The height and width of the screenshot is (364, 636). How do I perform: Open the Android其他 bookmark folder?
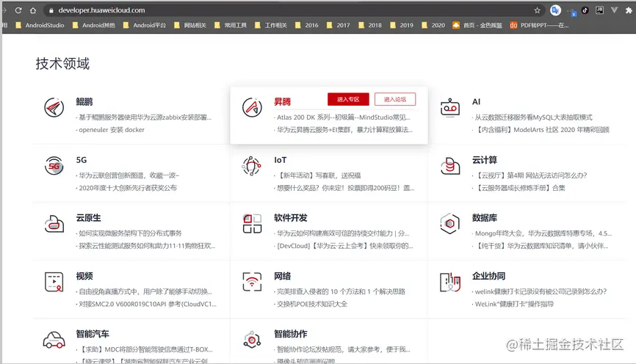pyautogui.click(x=94, y=25)
